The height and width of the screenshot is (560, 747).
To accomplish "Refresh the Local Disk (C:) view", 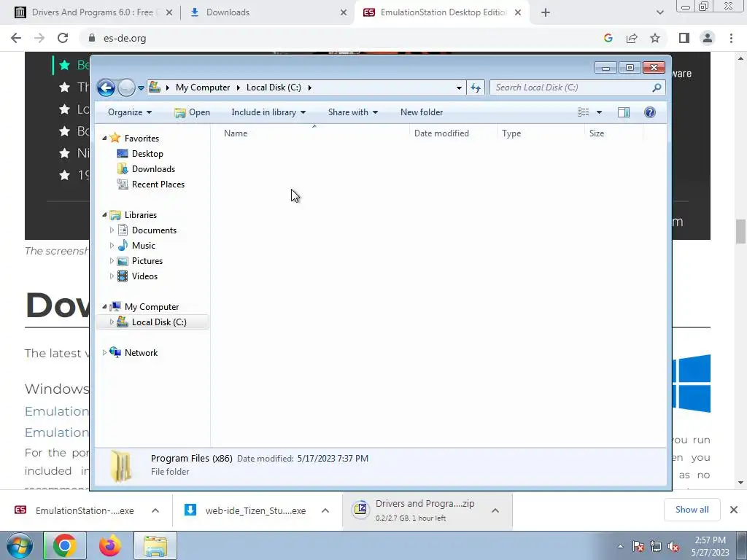I will tap(476, 87).
